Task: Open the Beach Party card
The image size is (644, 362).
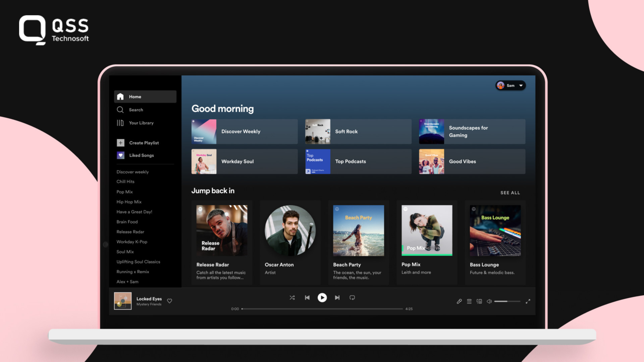Action: [358, 242]
